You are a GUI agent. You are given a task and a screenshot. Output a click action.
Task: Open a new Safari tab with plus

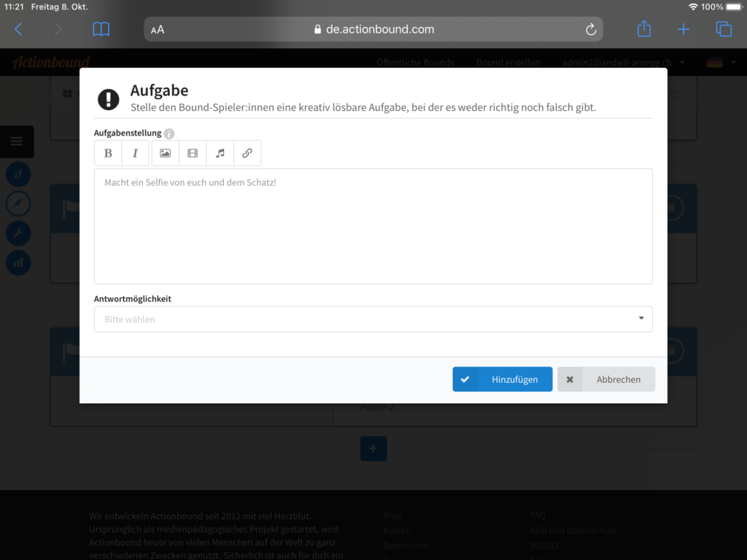coord(683,29)
